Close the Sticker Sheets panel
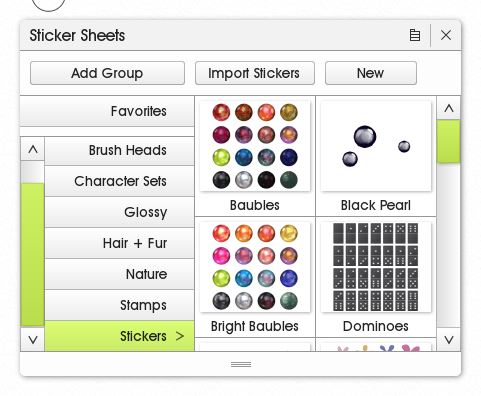481x396 pixels. pyautogui.click(x=446, y=35)
